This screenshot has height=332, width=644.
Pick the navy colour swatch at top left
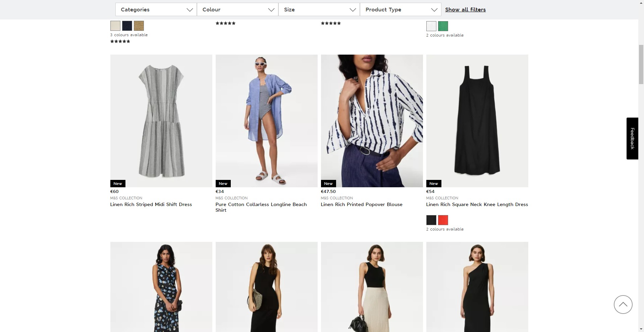127,26
